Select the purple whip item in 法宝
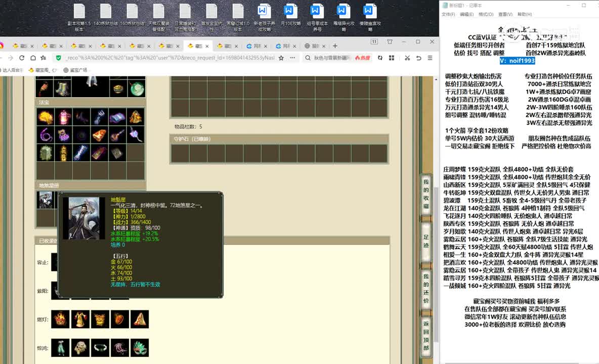The image size is (599, 364). click(x=46, y=134)
